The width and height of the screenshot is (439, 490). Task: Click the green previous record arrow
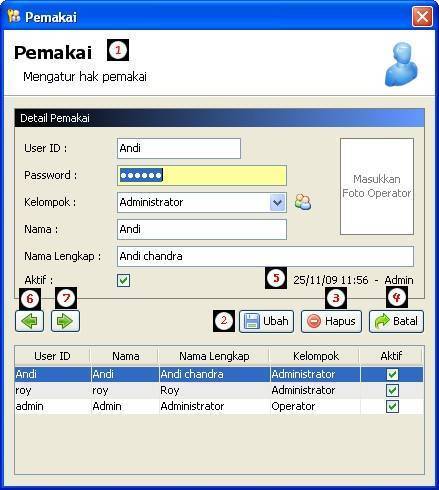29,321
